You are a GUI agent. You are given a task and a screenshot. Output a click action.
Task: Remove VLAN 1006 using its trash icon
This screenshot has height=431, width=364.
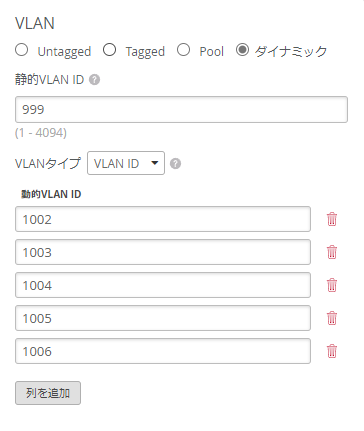pyautogui.click(x=332, y=351)
